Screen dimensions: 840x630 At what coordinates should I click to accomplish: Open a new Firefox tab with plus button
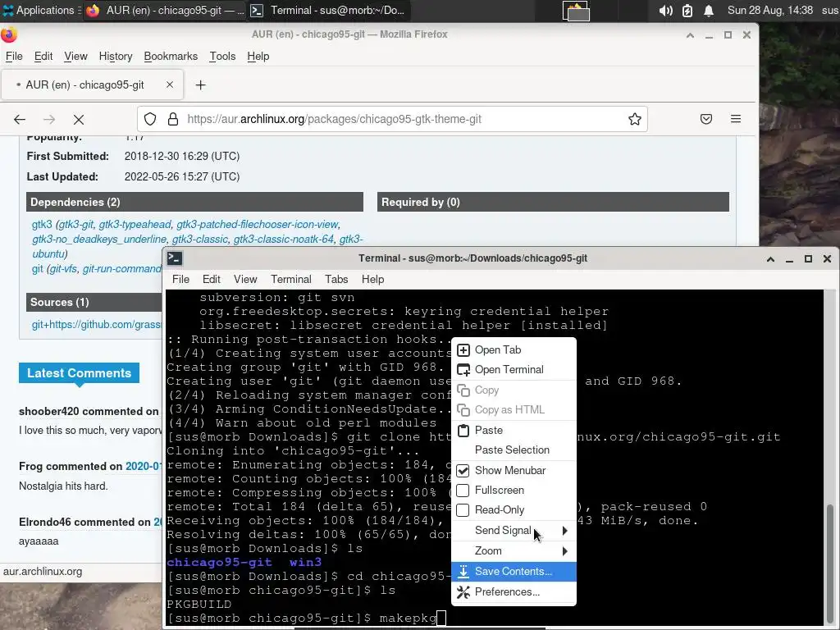point(200,85)
